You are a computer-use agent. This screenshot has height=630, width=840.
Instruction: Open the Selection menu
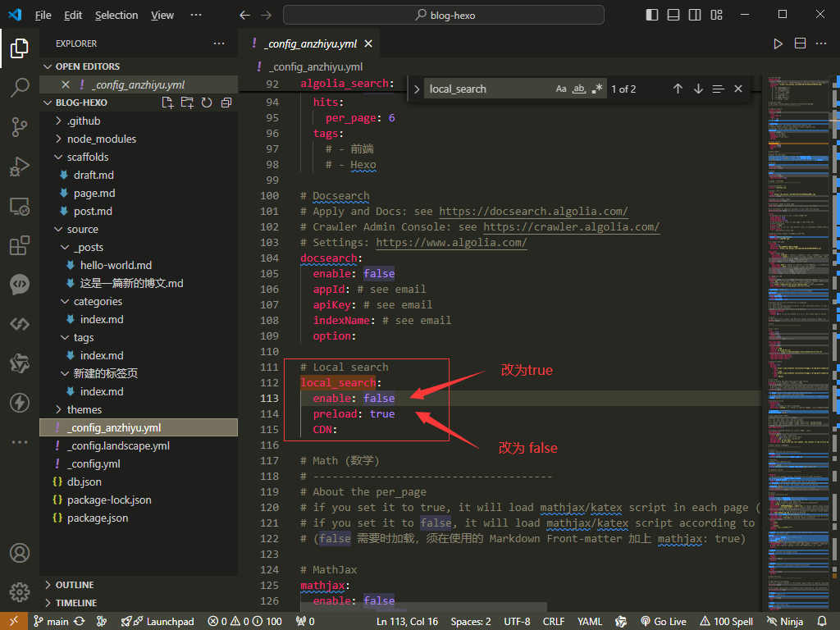click(x=116, y=15)
